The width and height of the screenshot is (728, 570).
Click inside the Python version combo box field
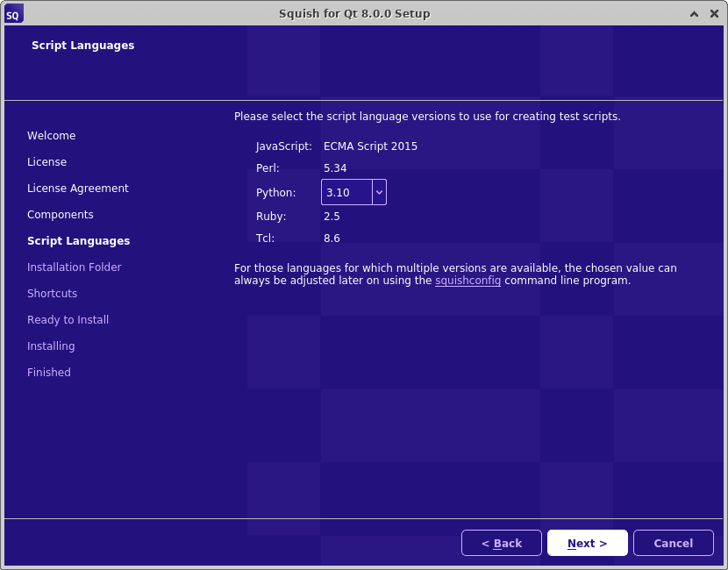(x=346, y=192)
